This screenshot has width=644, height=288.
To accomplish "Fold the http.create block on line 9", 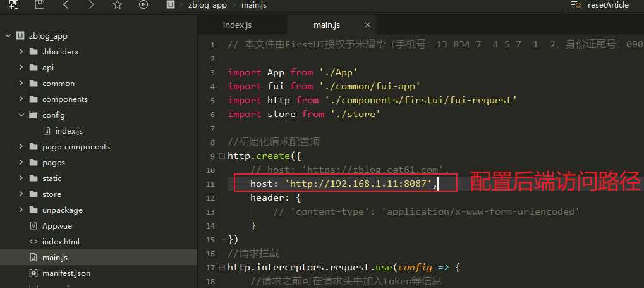I will pos(221,156).
